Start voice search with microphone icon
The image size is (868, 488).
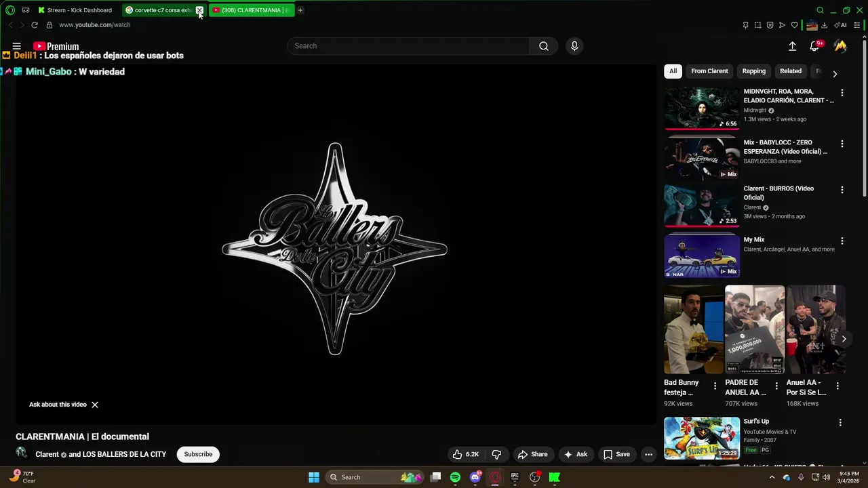click(574, 46)
